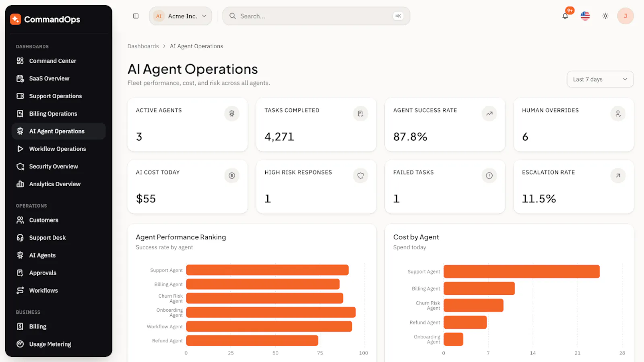This screenshot has width=644, height=362.
Task: Click the Support Agent success rate bar
Action: pyautogui.click(x=267, y=270)
